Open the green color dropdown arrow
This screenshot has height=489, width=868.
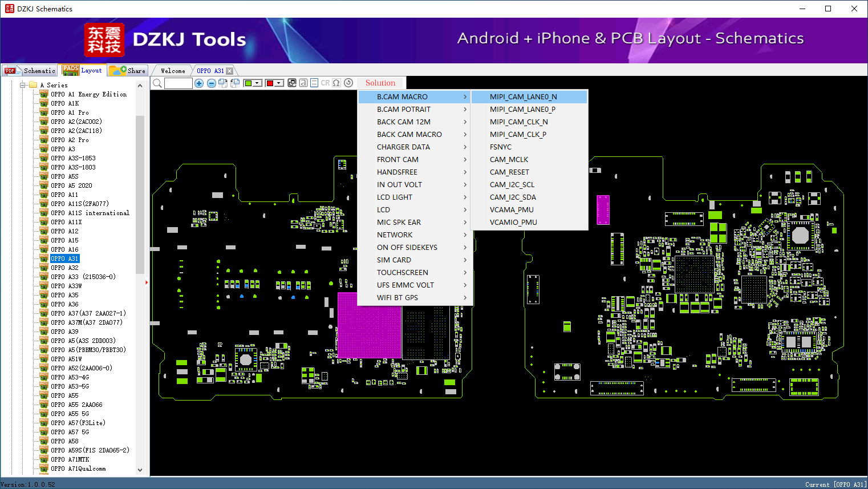click(x=257, y=83)
